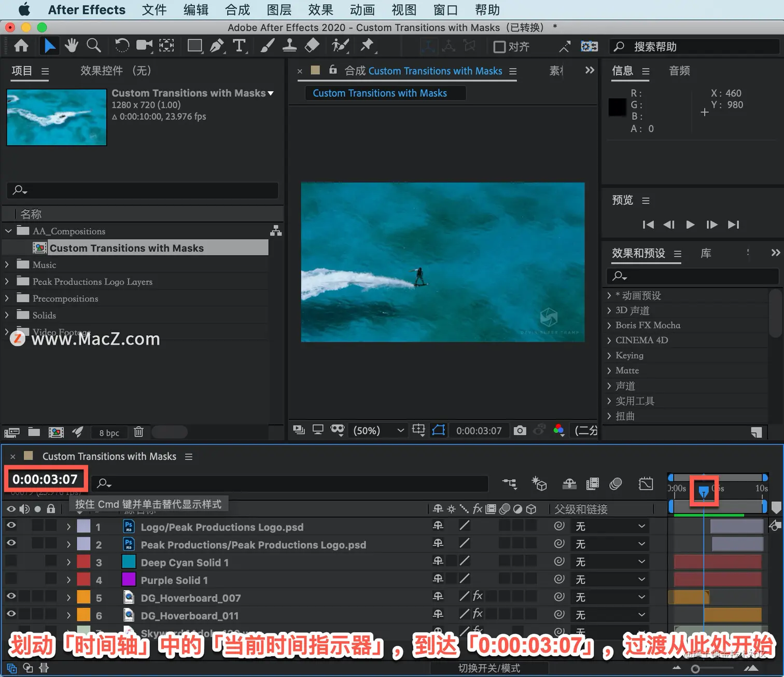
Task: Create a new folder in Project panel
Action: coord(34,432)
